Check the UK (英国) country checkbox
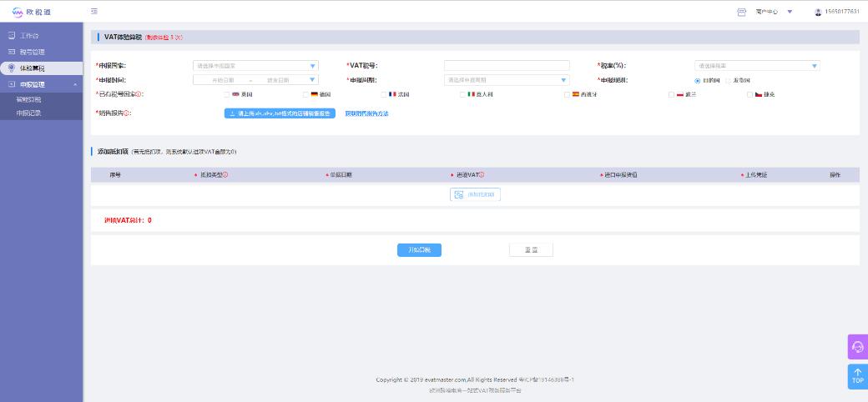868x402 pixels. point(226,94)
